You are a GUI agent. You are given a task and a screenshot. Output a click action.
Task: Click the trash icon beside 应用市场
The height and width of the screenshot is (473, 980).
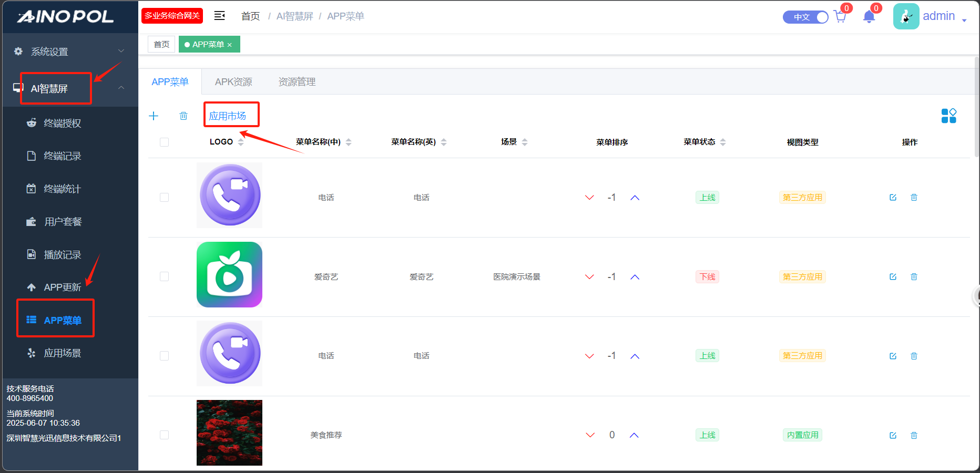(183, 116)
